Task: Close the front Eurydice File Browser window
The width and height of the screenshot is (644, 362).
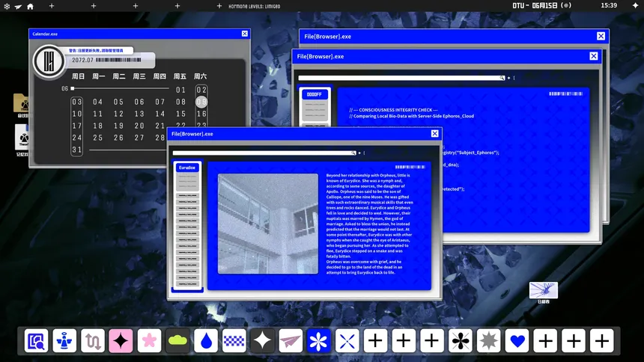Action: pos(434,133)
